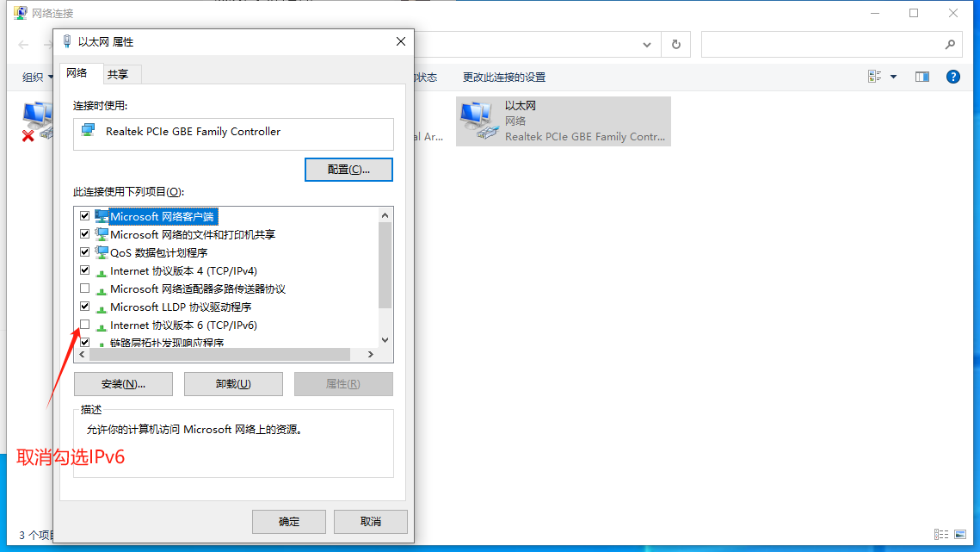Select the Microsoft 网络客户端 item text
980x552 pixels.
tap(163, 216)
